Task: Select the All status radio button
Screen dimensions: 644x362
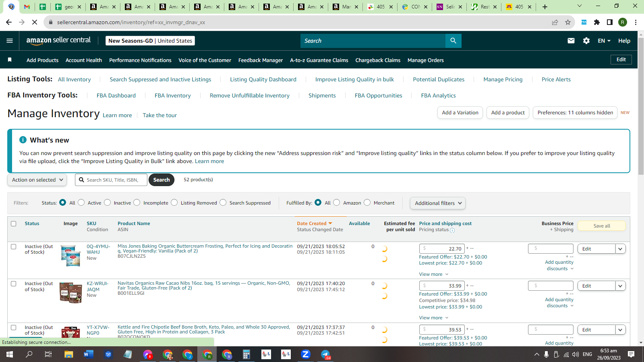Action: click(x=62, y=203)
